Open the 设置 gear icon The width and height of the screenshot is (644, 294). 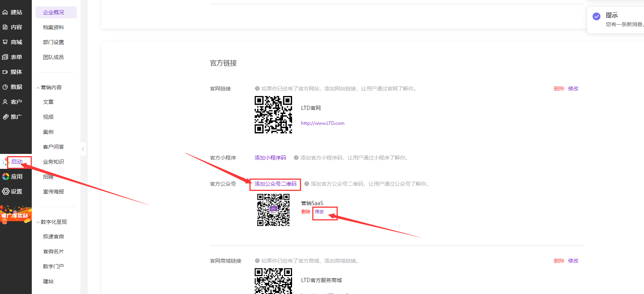click(x=6, y=192)
